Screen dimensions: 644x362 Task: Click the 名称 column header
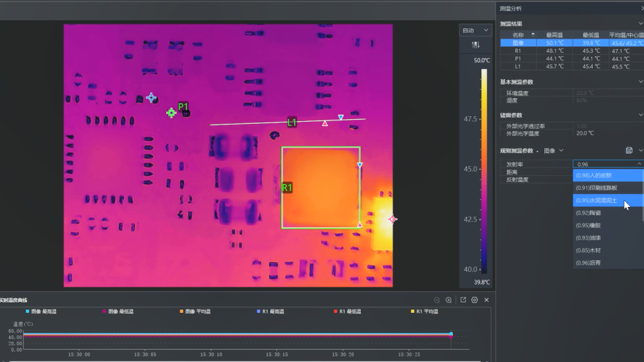coord(518,35)
